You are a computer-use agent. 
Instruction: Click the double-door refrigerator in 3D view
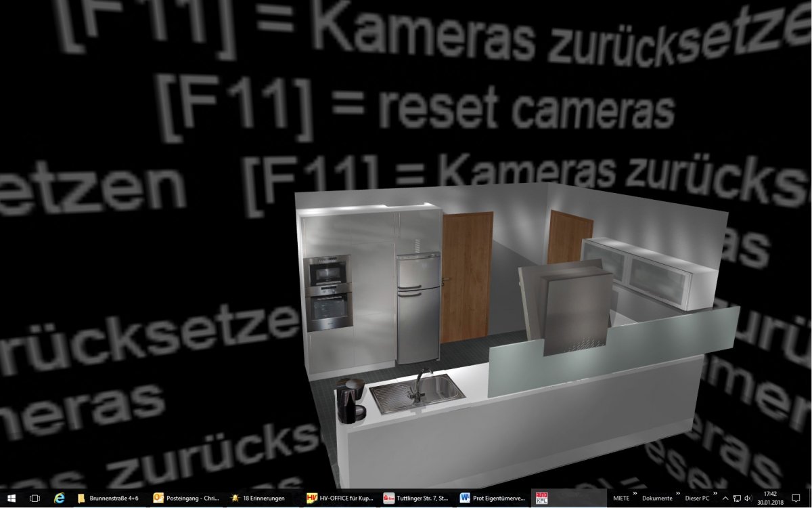[418, 307]
